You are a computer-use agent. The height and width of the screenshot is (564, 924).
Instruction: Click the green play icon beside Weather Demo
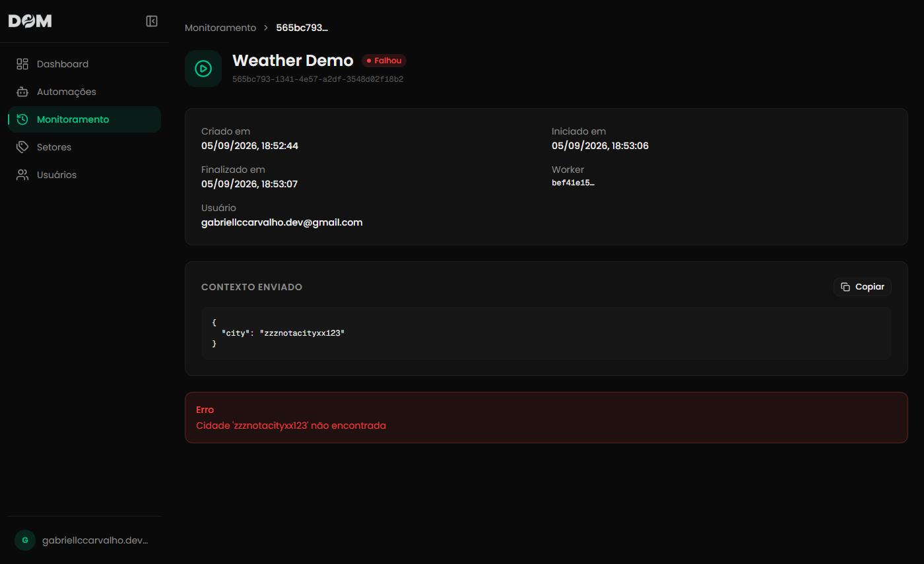(x=203, y=69)
